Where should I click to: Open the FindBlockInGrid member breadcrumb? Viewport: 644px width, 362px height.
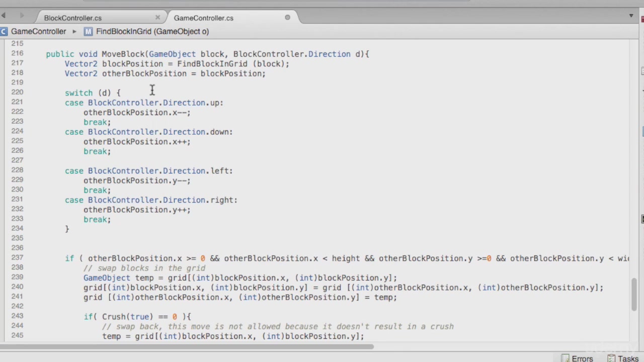[152, 31]
